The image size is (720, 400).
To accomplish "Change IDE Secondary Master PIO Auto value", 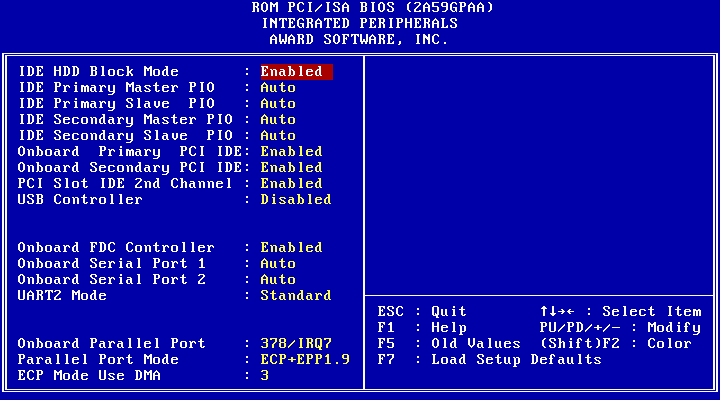I will click(278, 120).
